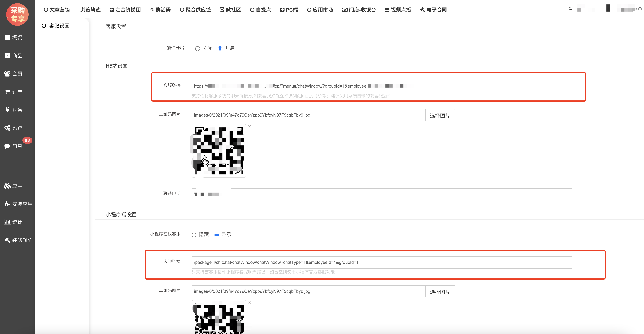Click the 统计 statistics chart icon
The height and width of the screenshot is (334, 644).
click(7, 222)
